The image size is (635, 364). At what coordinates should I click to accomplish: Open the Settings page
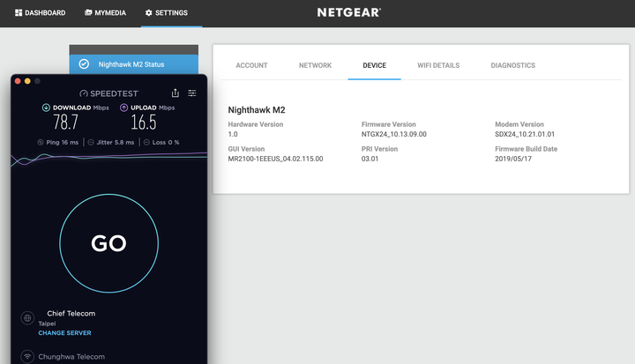[x=167, y=13]
